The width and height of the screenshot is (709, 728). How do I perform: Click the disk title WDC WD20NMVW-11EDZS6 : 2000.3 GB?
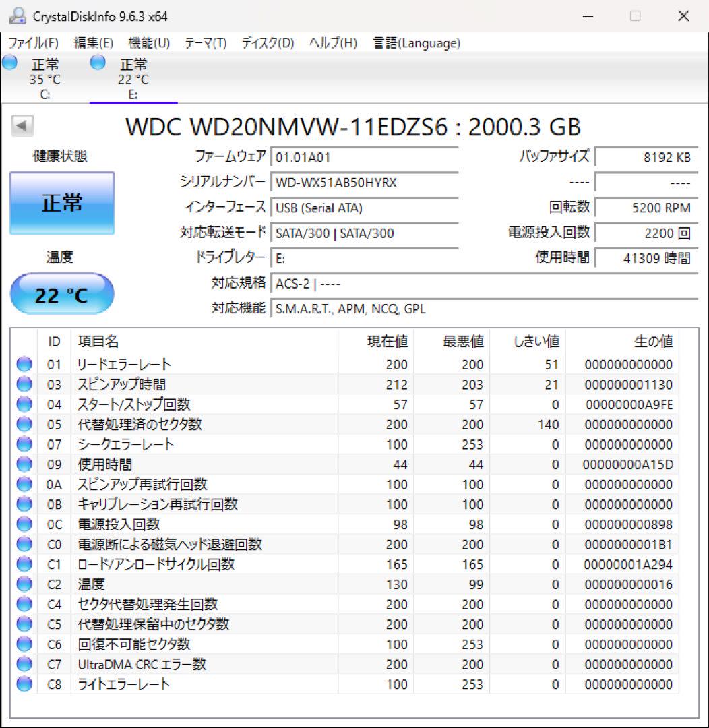[x=353, y=127]
